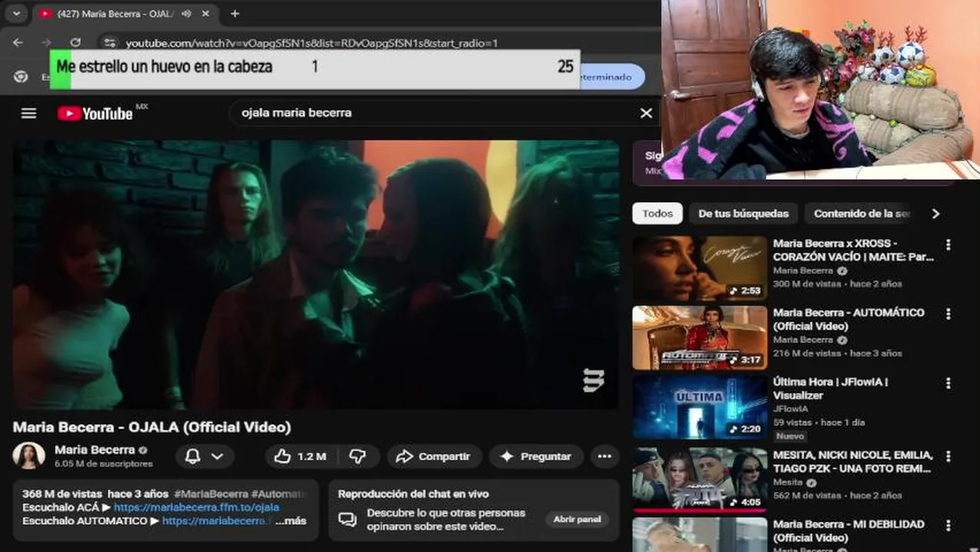Viewport: 980px width, 552px height.
Task: Close the OJALA browser tab
Action: (x=206, y=13)
